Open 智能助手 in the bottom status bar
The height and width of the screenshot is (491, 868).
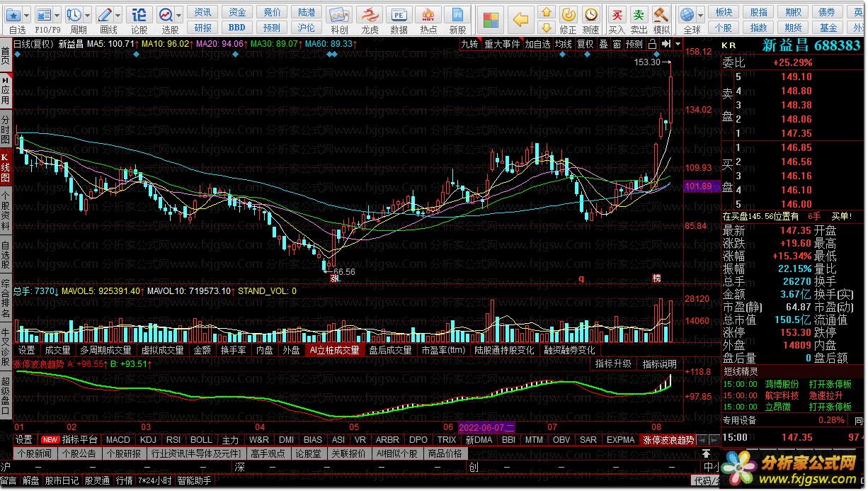[x=194, y=480]
